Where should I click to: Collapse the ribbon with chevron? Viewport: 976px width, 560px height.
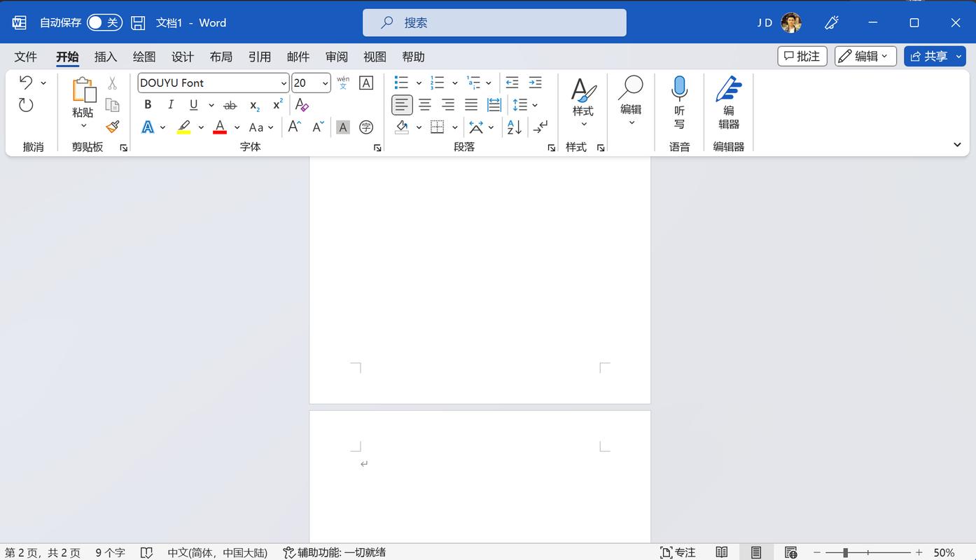(x=957, y=145)
